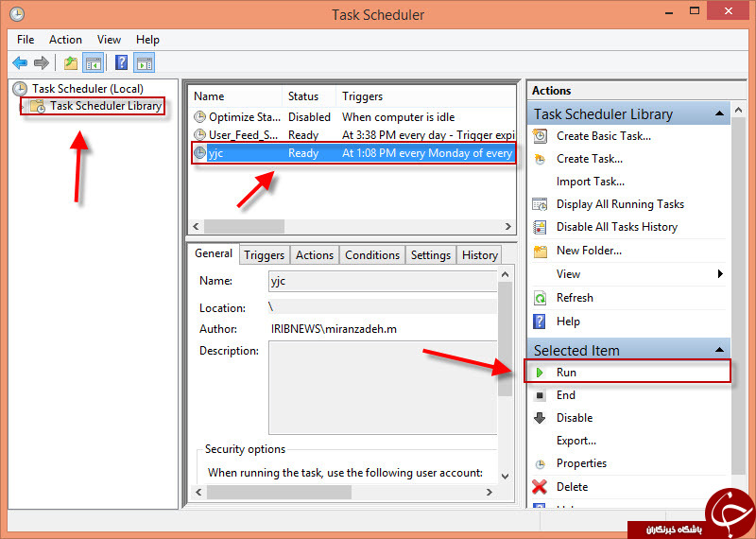Click the clock icon of yjc task row

tap(199, 153)
